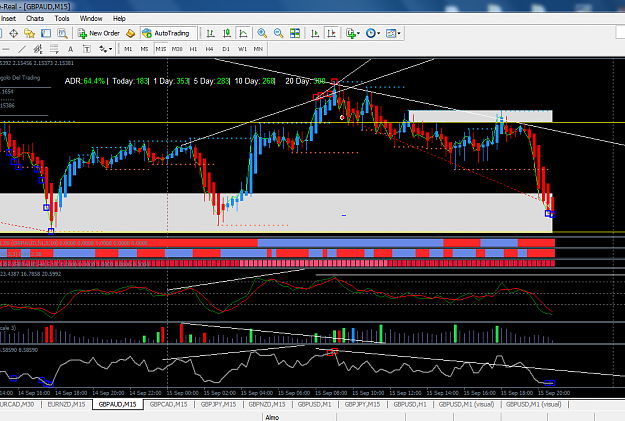Switch to the GBPCAD,M15 chart tab
Image resolution: width=625 pixels, height=421 pixels.
click(168, 404)
